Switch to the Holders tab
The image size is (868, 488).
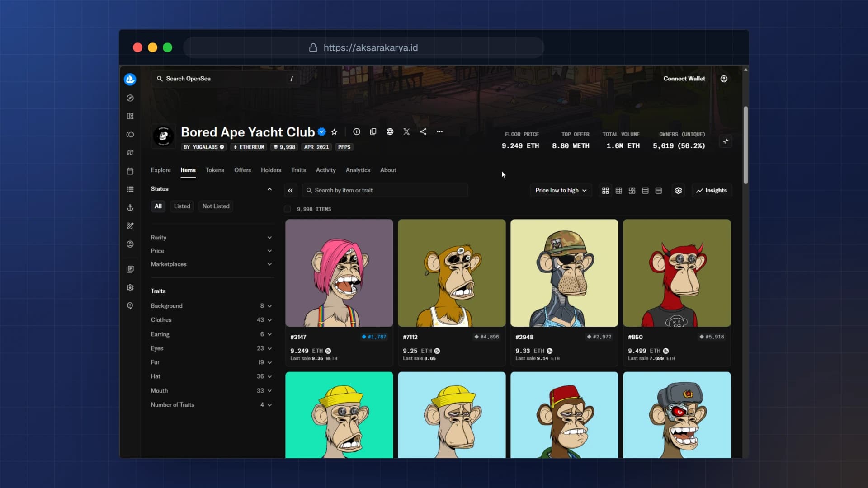[271, 170]
